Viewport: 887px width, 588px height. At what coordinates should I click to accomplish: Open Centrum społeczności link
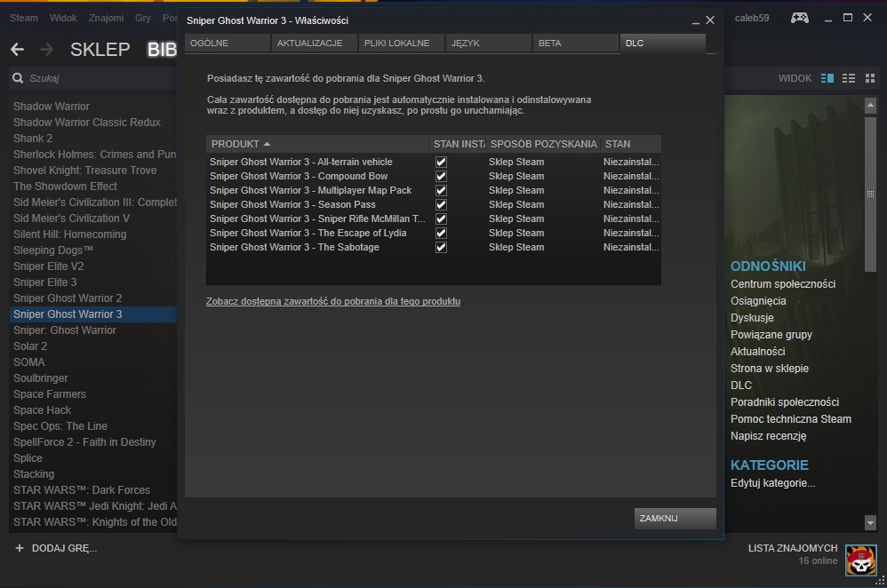click(783, 284)
